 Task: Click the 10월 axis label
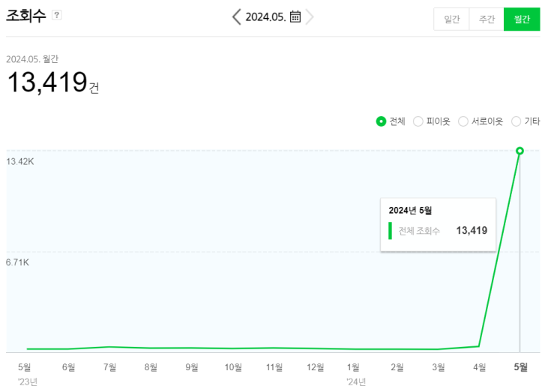coord(233,367)
